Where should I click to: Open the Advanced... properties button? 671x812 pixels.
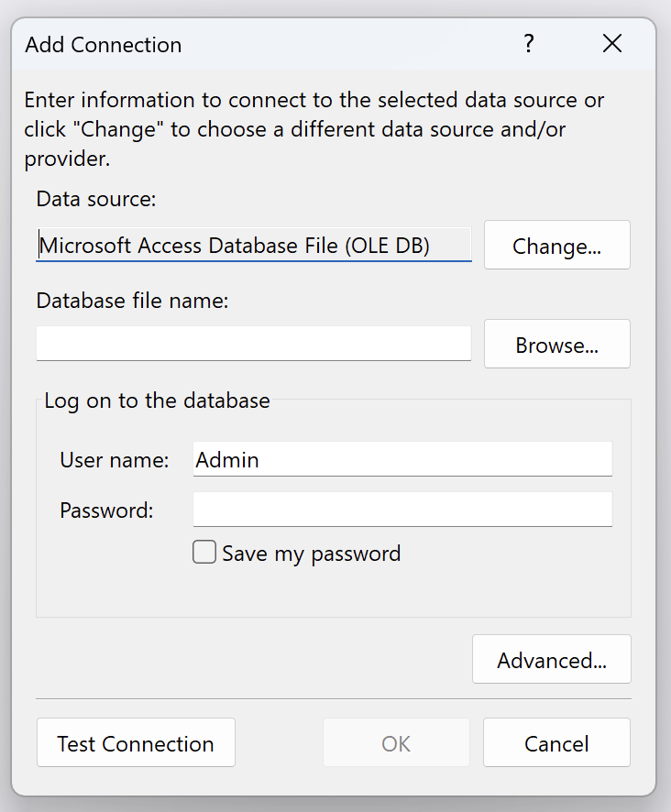tap(551, 659)
